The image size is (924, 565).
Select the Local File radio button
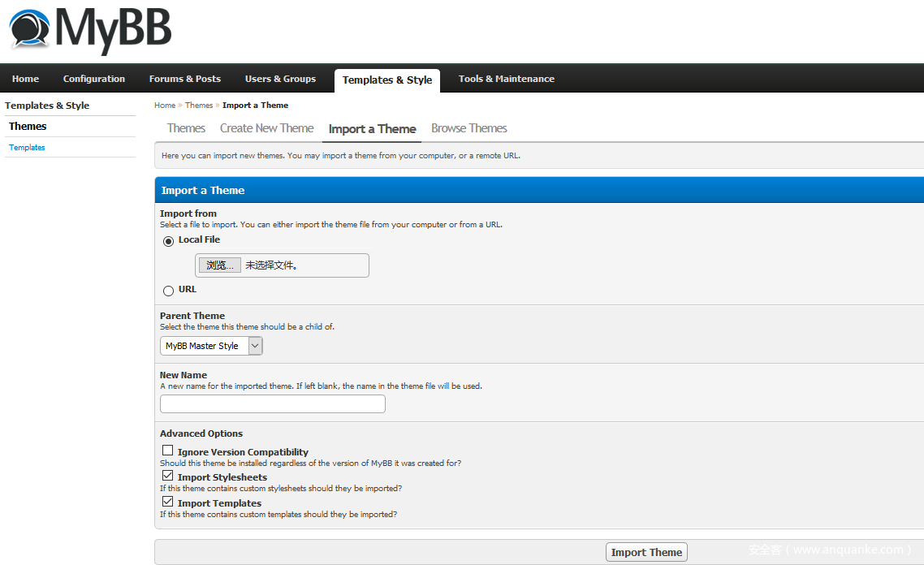168,241
